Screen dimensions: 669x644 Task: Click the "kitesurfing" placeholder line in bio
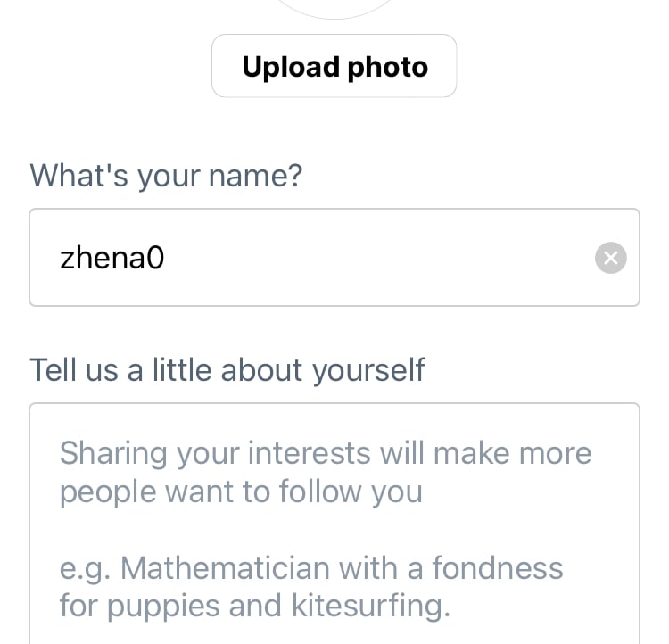coord(254,607)
